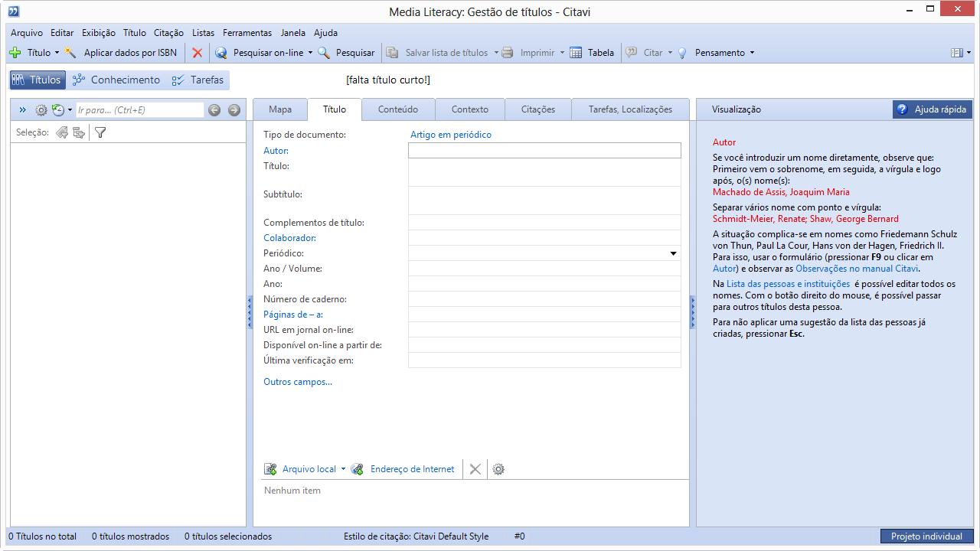The width and height of the screenshot is (980, 551).
Task: Click the second Seleção tag icon
Action: click(78, 132)
